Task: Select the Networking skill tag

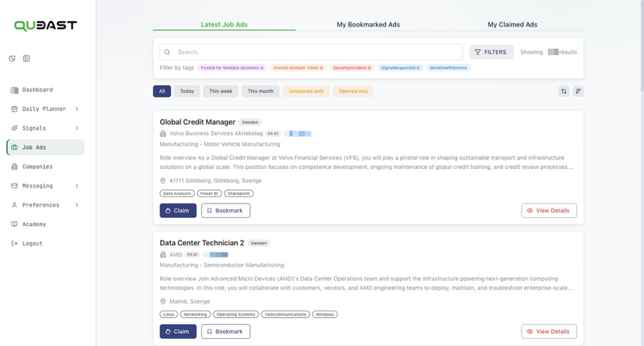Action: [x=195, y=315]
